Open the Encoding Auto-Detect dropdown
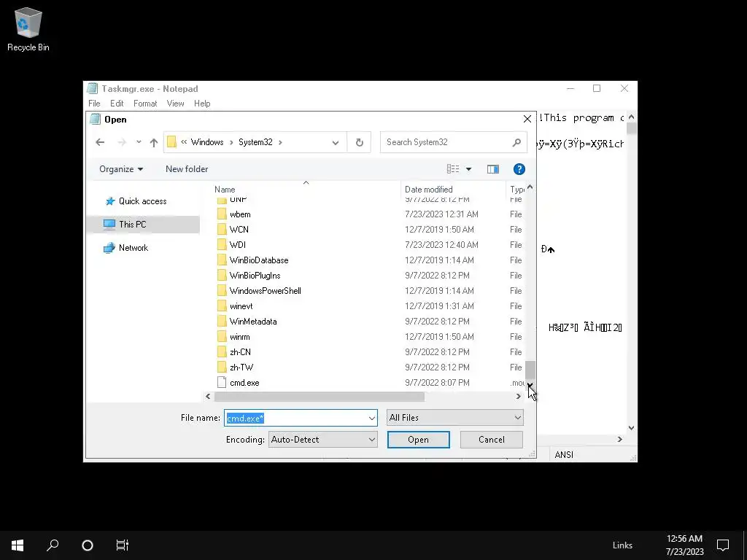Image resolution: width=747 pixels, height=560 pixels. pyautogui.click(x=323, y=440)
